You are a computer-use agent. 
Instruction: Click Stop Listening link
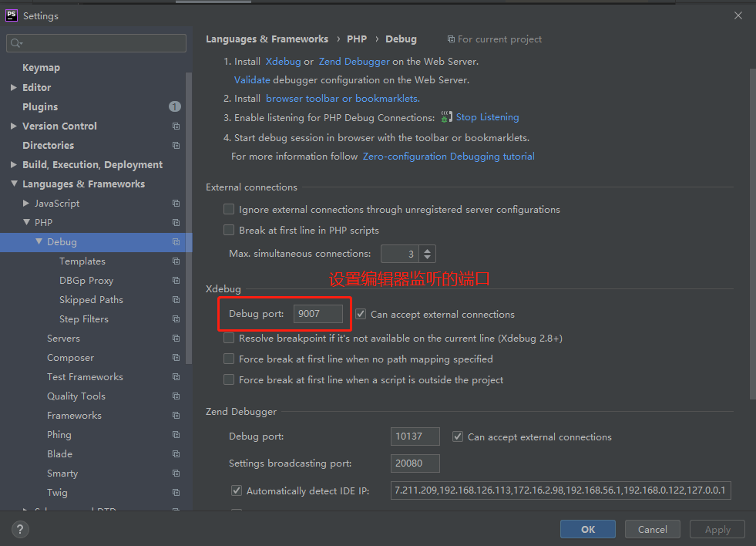click(488, 117)
